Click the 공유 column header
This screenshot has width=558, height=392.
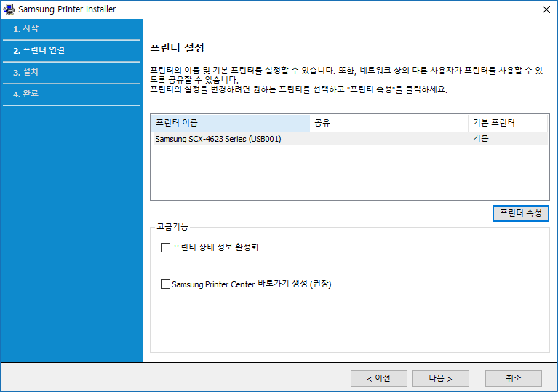(x=388, y=123)
